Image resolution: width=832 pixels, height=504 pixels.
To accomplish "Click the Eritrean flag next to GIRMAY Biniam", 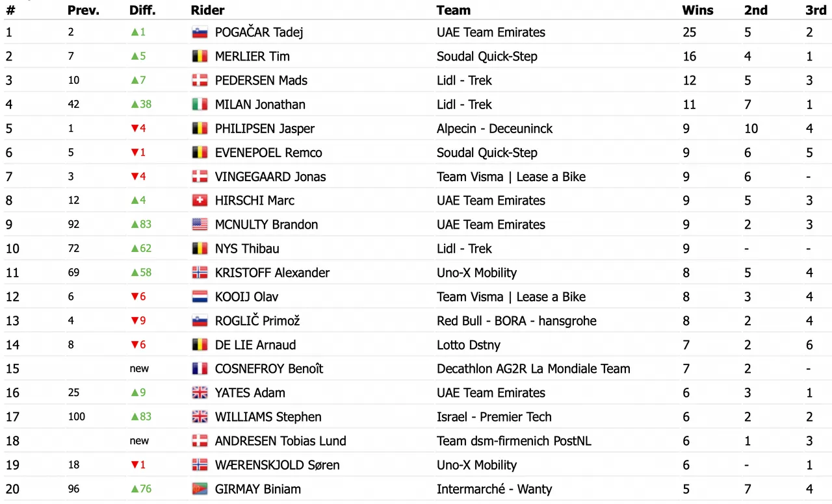I will click(x=200, y=489).
